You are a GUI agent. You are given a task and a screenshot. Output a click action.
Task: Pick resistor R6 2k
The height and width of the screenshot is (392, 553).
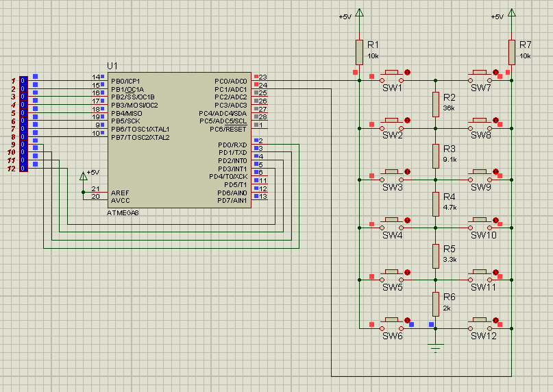coord(435,303)
